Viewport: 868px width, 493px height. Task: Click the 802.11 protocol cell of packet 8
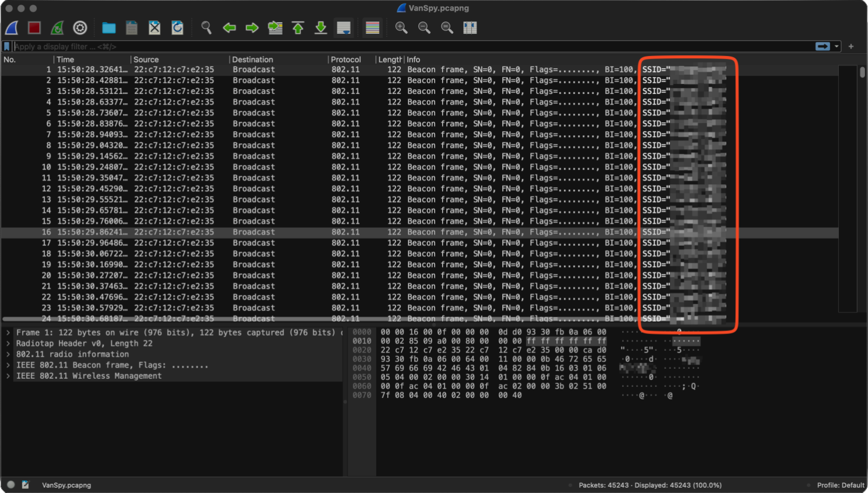tap(345, 146)
